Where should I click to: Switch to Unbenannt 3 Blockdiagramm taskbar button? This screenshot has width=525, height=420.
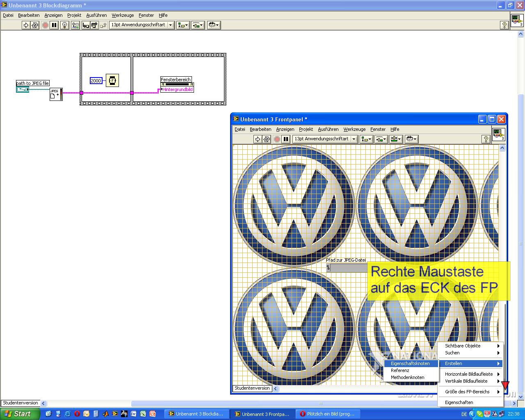tap(196, 414)
